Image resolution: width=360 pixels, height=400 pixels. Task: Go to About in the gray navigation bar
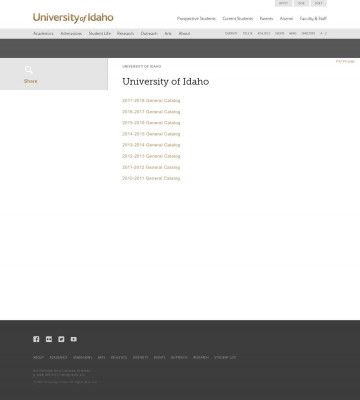click(x=184, y=34)
